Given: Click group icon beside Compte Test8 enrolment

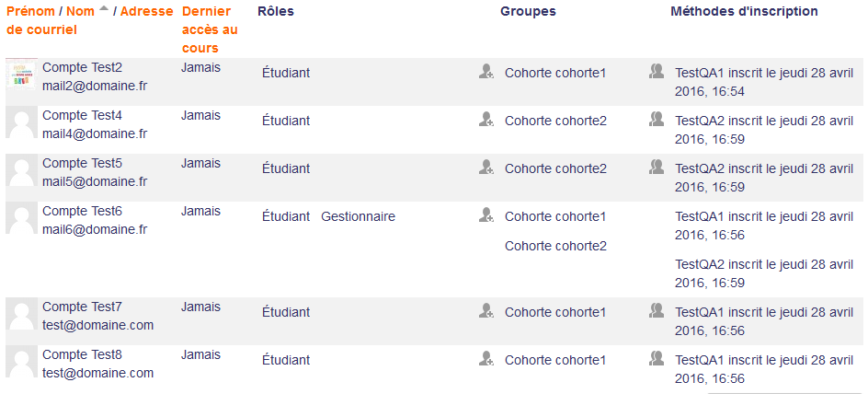Looking at the screenshot, I should coord(657,358).
